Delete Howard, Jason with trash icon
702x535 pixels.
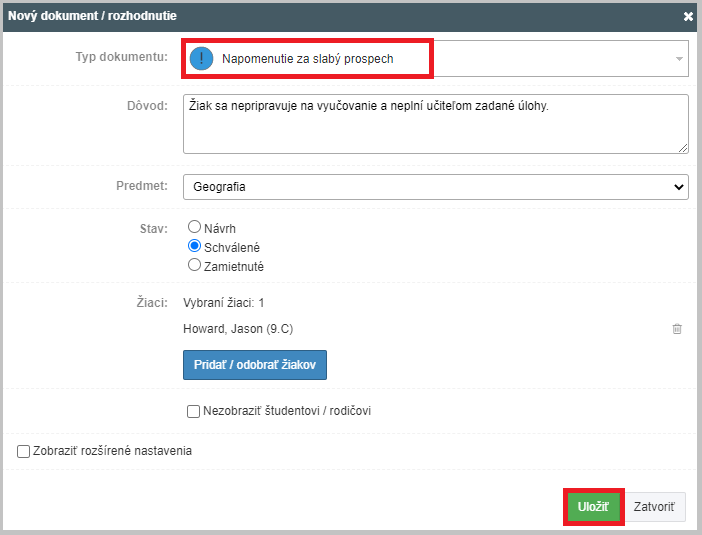coord(677,329)
